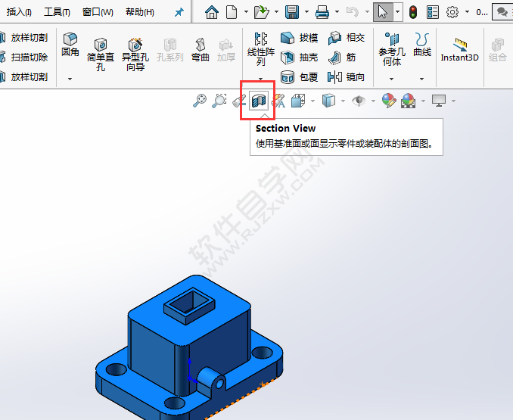Expand the 参考几何体 dropdown arrow
Viewport: 513px width, 420px height.
click(392, 79)
